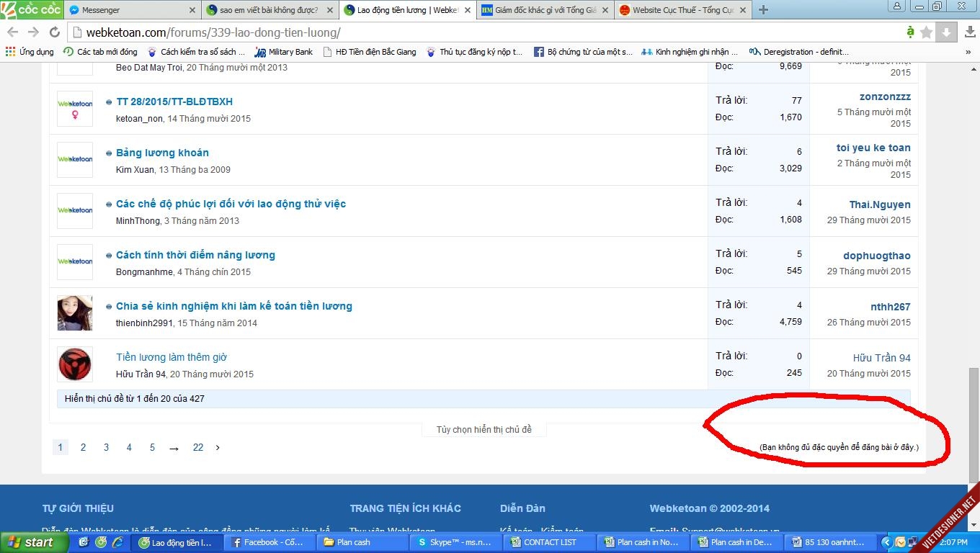Open the downloads arrow icon in toolbar
Image resolution: width=980 pixels, height=553 pixels.
(x=947, y=32)
